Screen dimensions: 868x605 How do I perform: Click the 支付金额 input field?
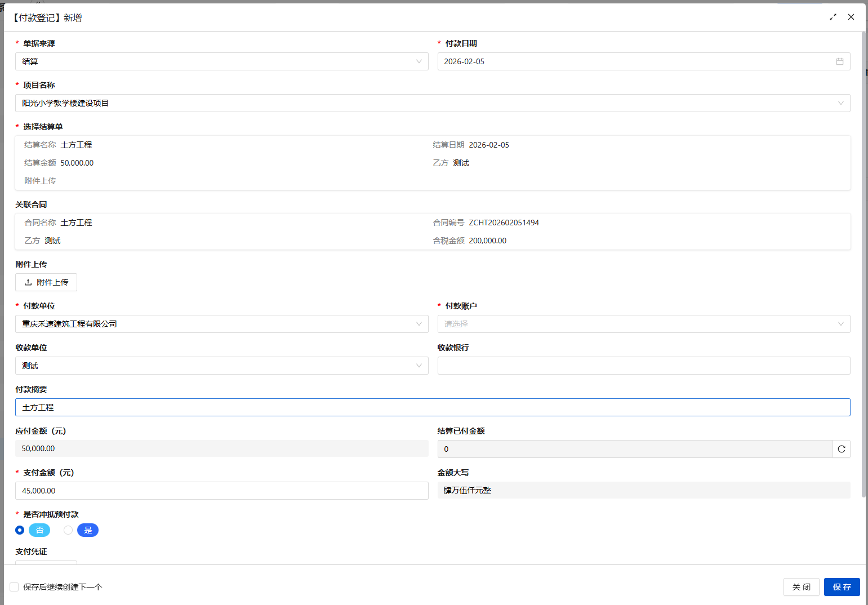coord(221,491)
